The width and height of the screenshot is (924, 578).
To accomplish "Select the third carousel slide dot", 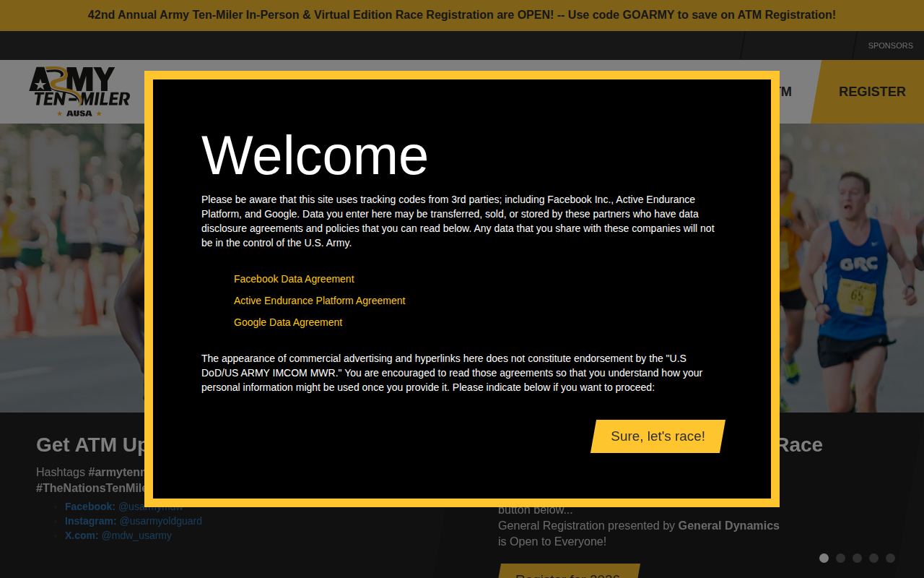I will (x=857, y=558).
